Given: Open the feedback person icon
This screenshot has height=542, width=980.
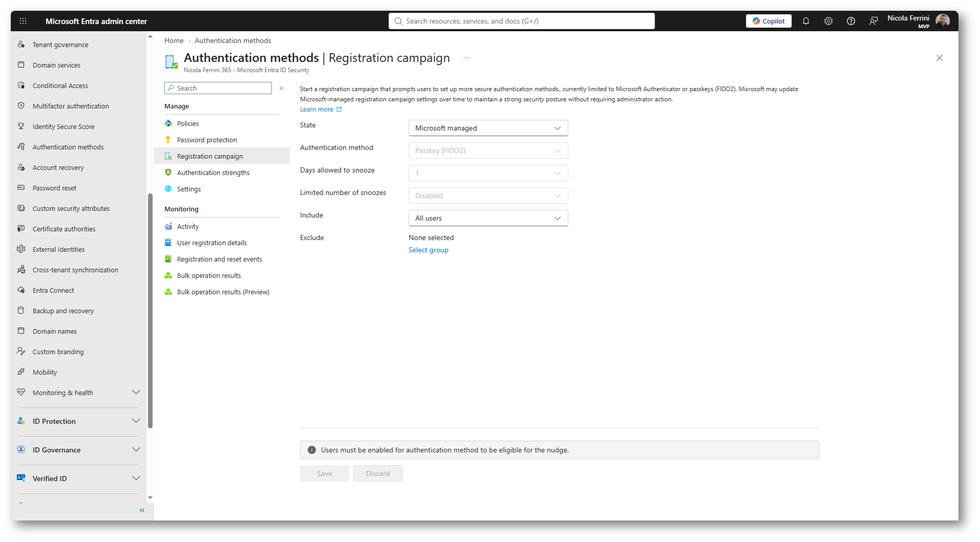Looking at the screenshot, I should [874, 21].
